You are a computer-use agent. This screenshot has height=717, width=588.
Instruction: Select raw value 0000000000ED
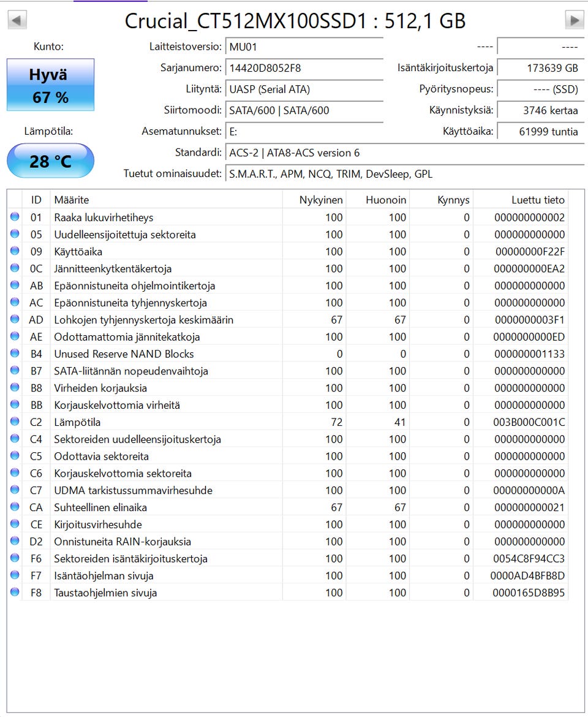pyautogui.click(x=529, y=337)
